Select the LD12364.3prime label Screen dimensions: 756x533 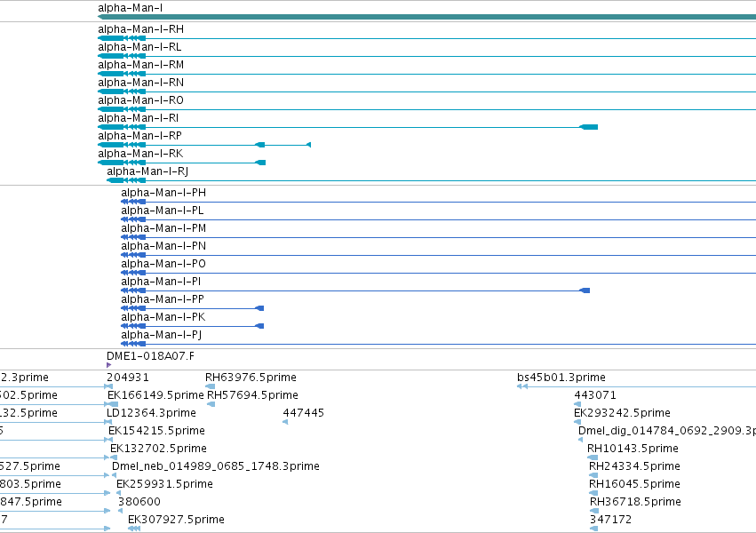click(151, 413)
